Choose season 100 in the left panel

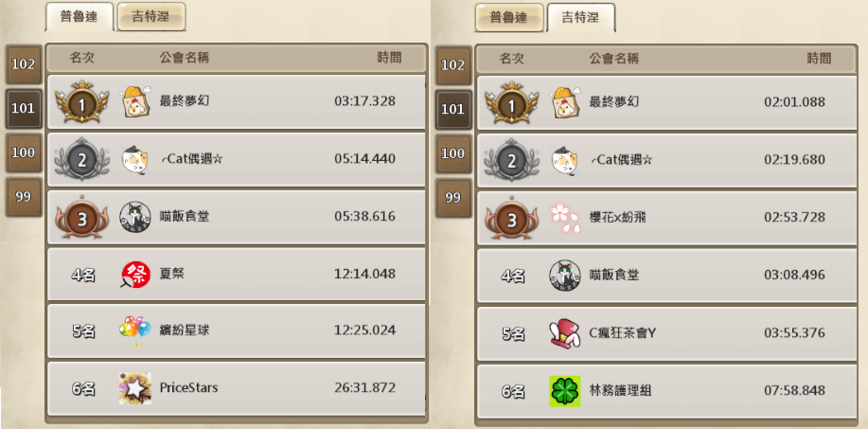click(x=24, y=152)
